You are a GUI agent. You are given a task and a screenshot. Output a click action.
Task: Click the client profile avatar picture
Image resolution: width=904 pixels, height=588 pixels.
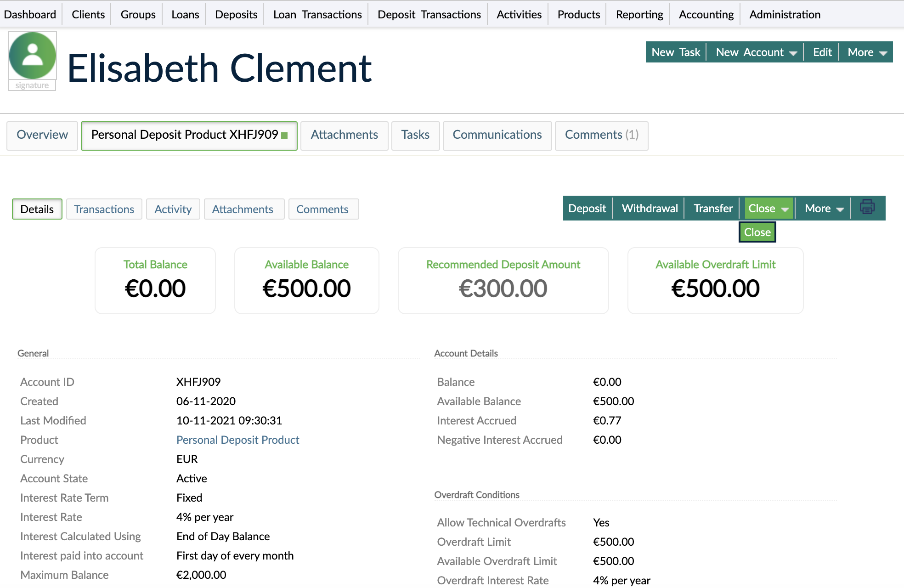coord(33,56)
